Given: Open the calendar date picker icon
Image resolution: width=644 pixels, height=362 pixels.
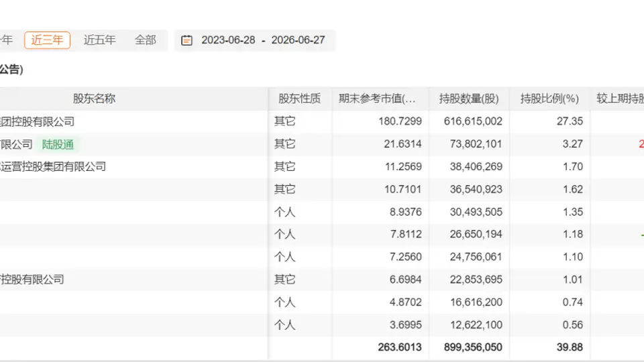Looking at the screenshot, I should (x=186, y=40).
